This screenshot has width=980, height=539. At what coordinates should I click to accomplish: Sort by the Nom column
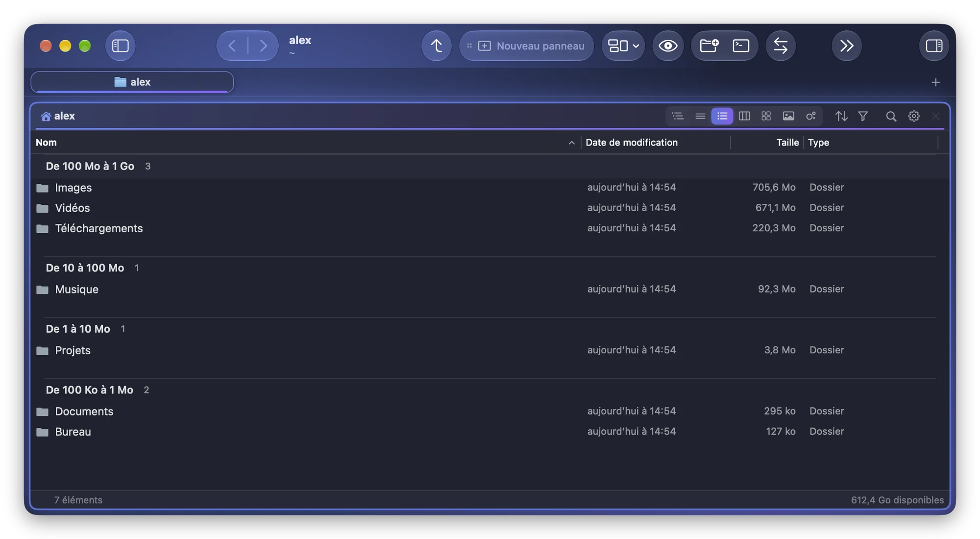306,143
